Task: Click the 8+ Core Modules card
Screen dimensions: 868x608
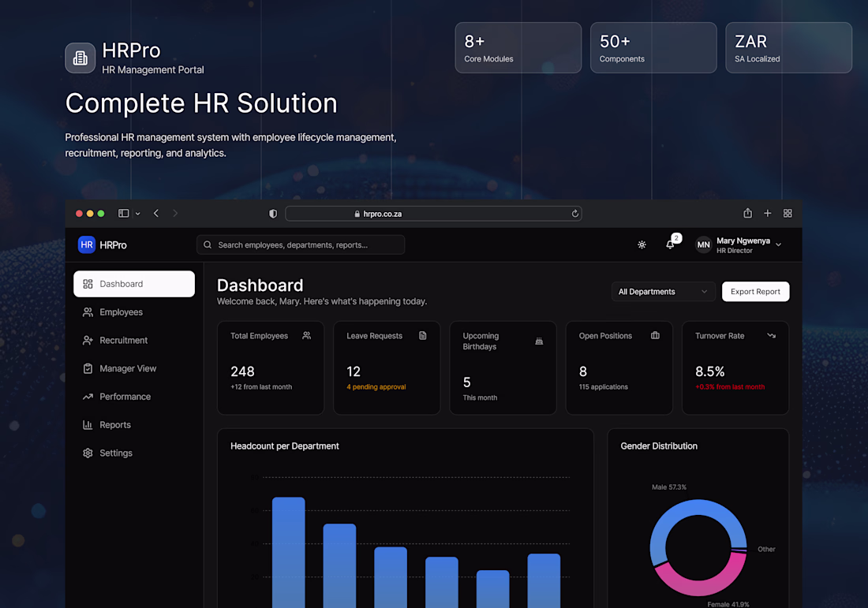Action: coord(518,47)
